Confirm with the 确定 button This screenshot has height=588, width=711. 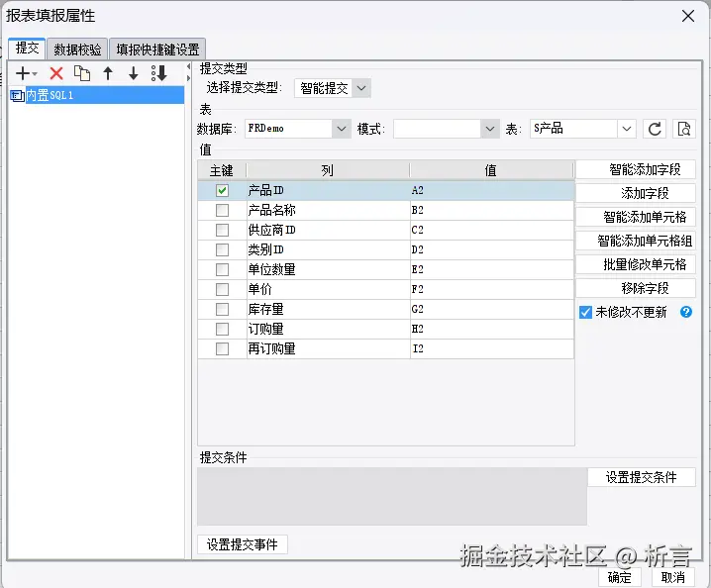coord(620,577)
